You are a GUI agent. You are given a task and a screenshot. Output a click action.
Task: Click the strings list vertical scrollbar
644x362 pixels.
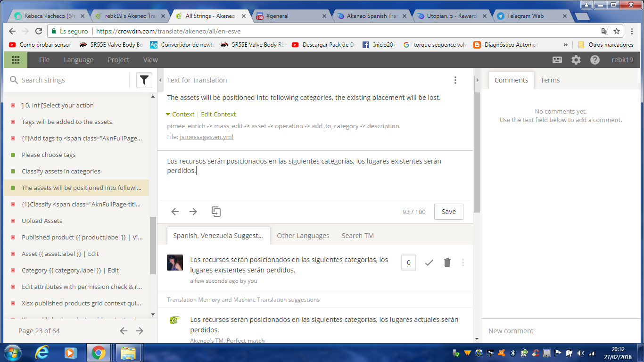(153, 245)
